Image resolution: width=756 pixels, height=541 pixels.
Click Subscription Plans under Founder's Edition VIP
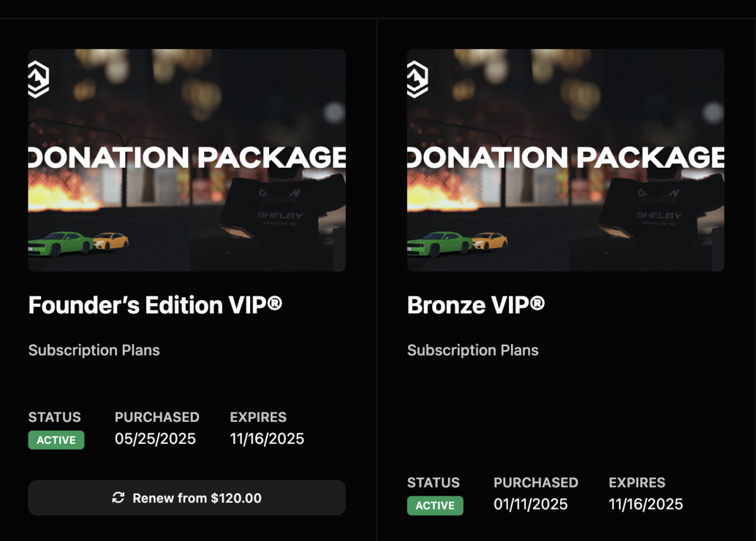[94, 351]
